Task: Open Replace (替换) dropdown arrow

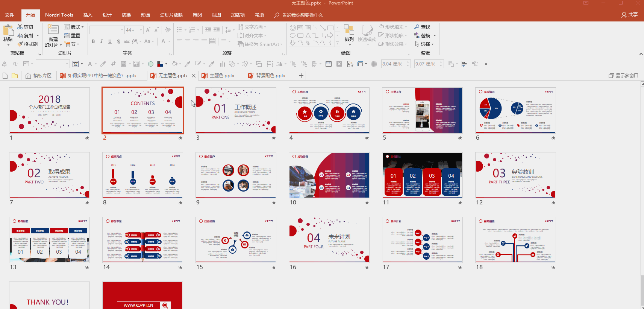Action: point(435,36)
